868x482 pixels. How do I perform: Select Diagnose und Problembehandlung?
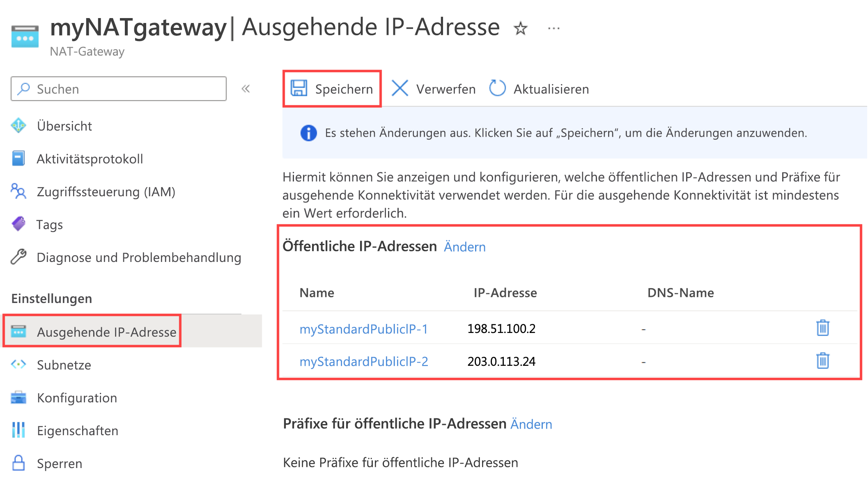click(139, 257)
